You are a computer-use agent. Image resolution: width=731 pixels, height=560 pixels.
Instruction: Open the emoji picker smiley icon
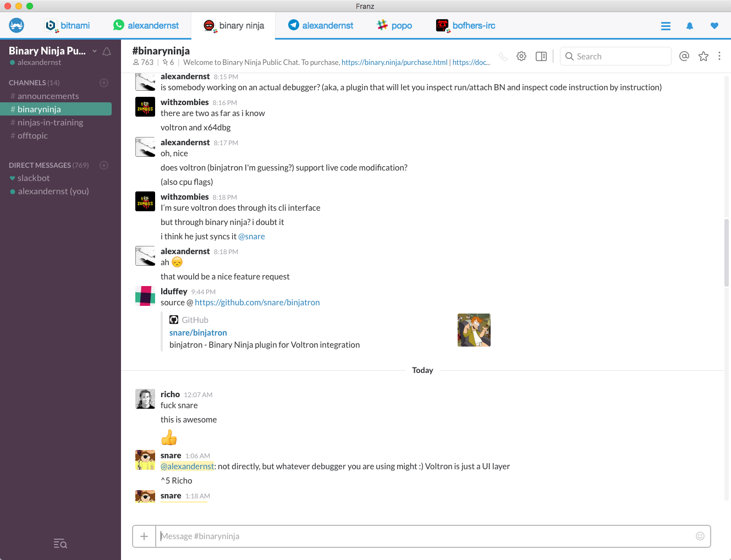point(700,536)
